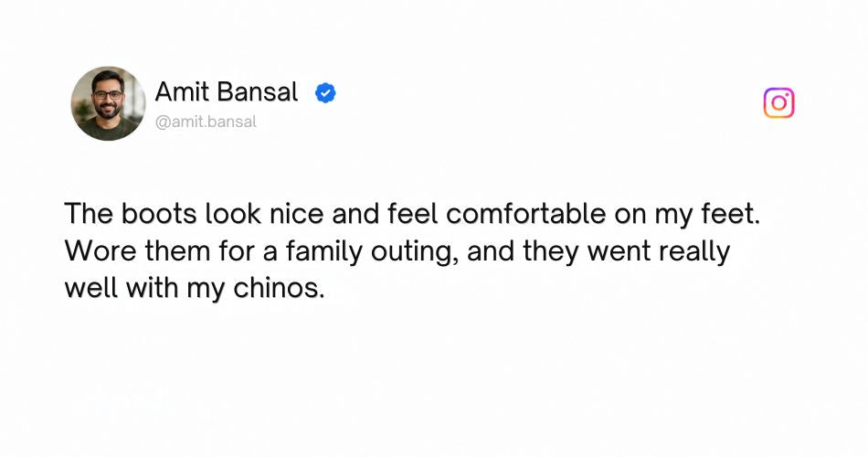Select the word "comfortable" in the post
868x457 pixels.
[x=526, y=214]
